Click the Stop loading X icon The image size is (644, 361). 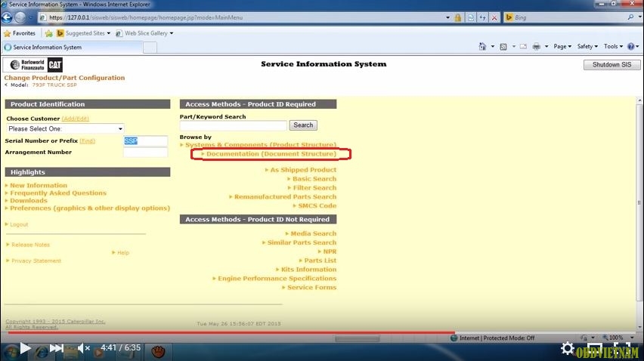pos(494,17)
